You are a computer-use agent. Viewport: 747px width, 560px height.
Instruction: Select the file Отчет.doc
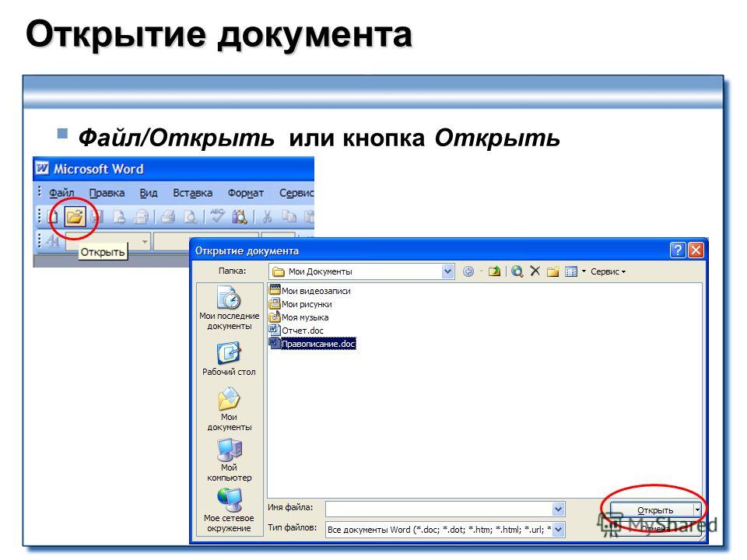tap(296, 330)
